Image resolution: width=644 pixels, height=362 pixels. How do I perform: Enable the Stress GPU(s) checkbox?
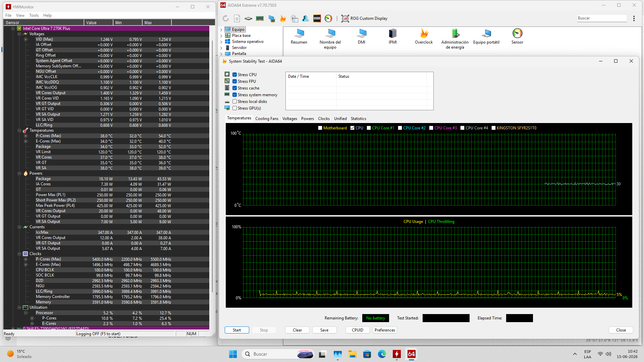(235, 108)
